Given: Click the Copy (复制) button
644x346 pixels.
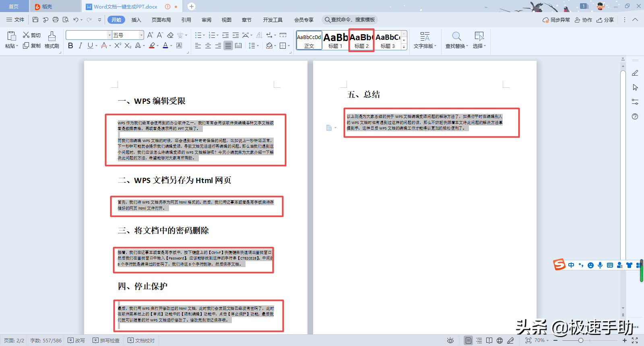Looking at the screenshot, I should click(x=32, y=45).
